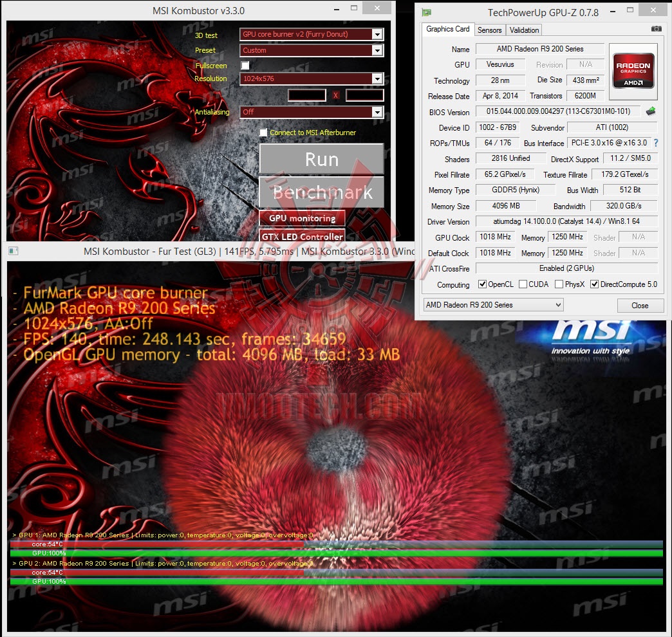Open the Antialiasing dropdown showing Off
The height and width of the screenshot is (637, 672).
pyautogui.click(x=312, y=112)
